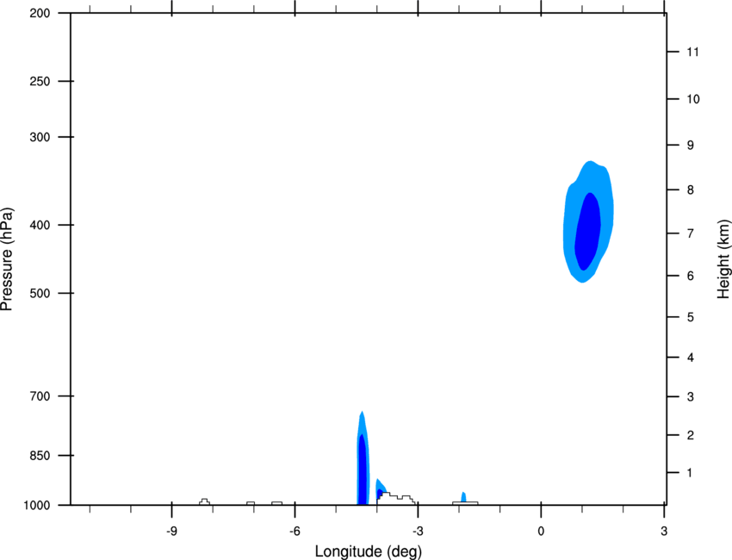
Task: Click the pressure label 200
Action: [x=40, y=13]
